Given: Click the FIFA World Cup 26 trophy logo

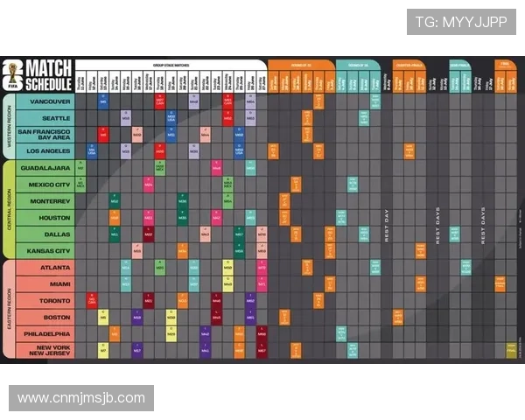Looking at the screenshot, I should [12, 75].
